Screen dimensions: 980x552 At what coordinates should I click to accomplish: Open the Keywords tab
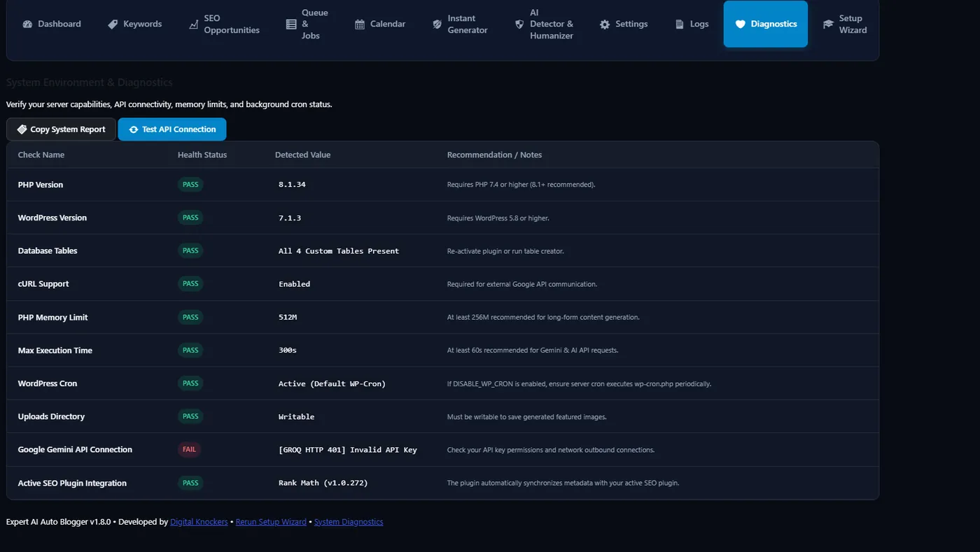pyautogui.click(x=134, y=24)
